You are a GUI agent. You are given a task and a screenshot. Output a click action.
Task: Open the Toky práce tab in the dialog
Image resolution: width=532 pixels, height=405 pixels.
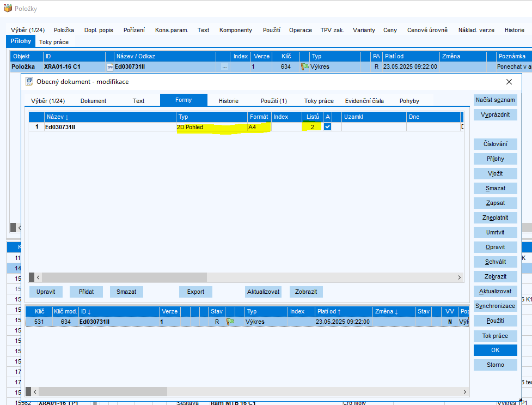tap(319, 101)
